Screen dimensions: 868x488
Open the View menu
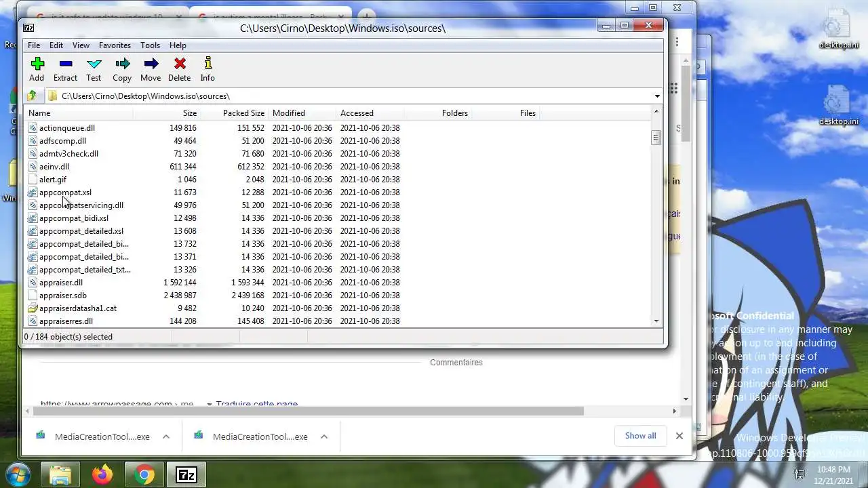tap(81, 45)
